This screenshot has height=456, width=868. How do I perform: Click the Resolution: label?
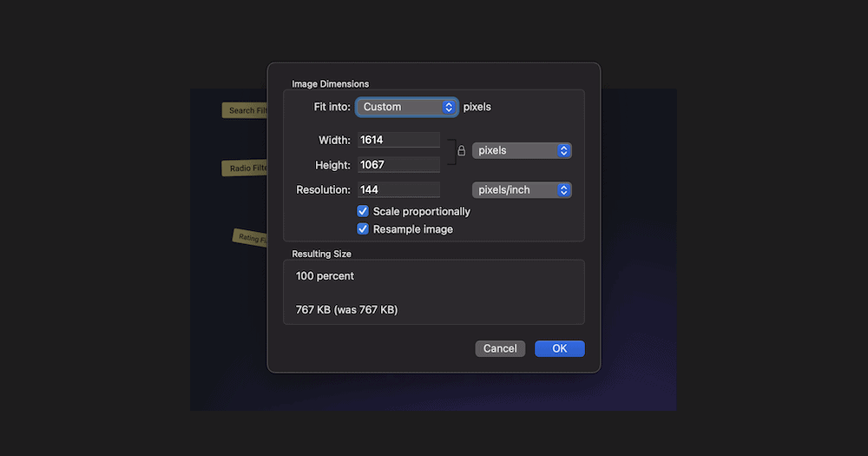pyautogui.click(x=323, y=190)
